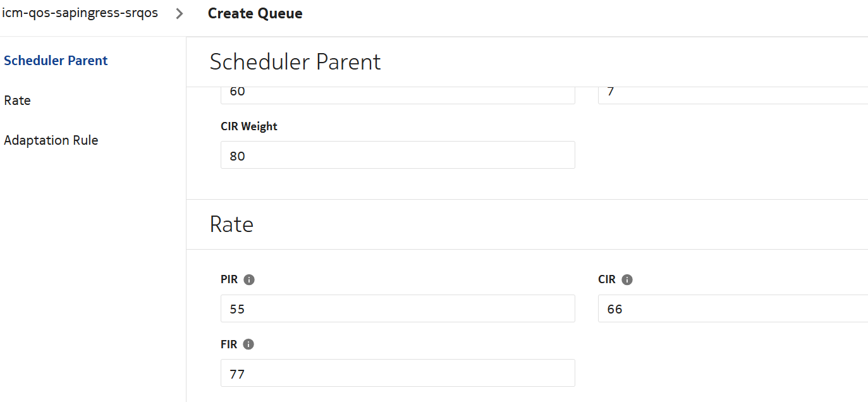The height and width of the screenshot is (402, 868).
Task: Select the FIR input field with 77
Action: (398, 373)
